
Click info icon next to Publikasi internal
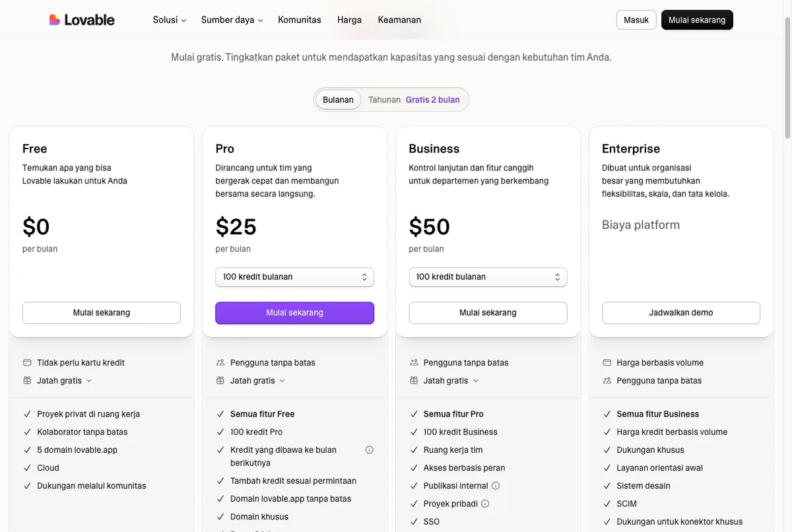496,486
